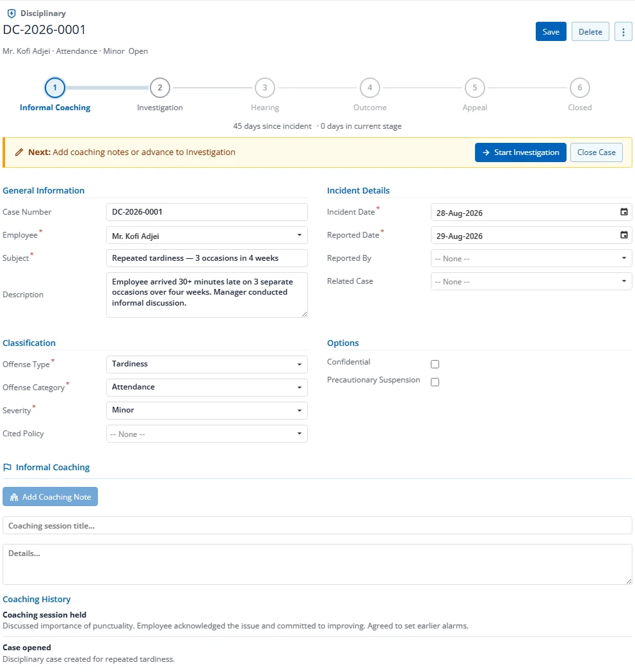Focus the Coaching session title field
Viewport: 635px width, 672px height.
317,526
